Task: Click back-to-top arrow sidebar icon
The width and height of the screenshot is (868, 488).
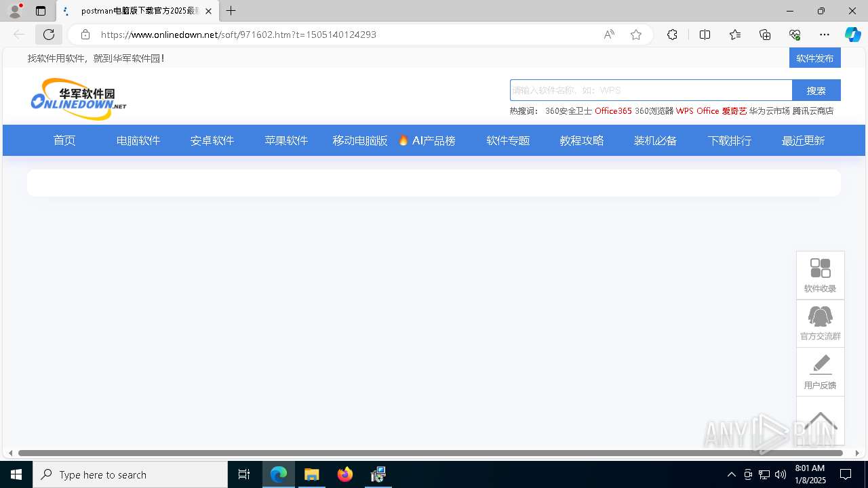Action: pyautogui.click(x=821, y=420)
